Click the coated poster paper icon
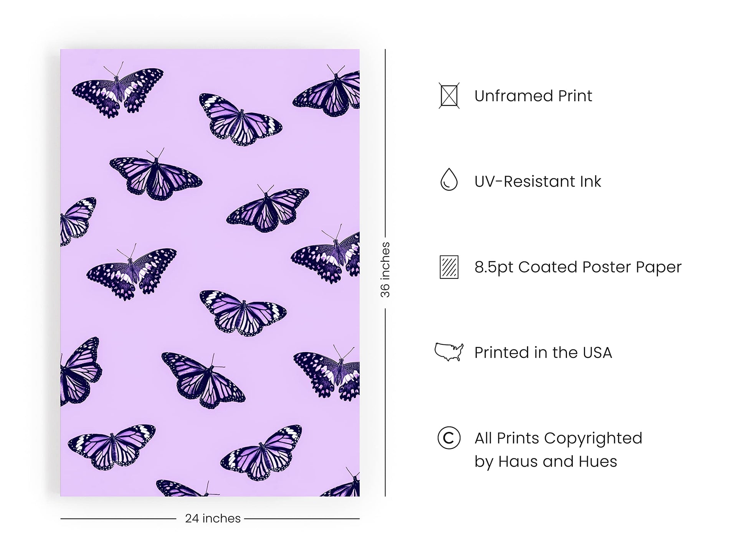Screen dimensions: 747x560 [449, 267]
